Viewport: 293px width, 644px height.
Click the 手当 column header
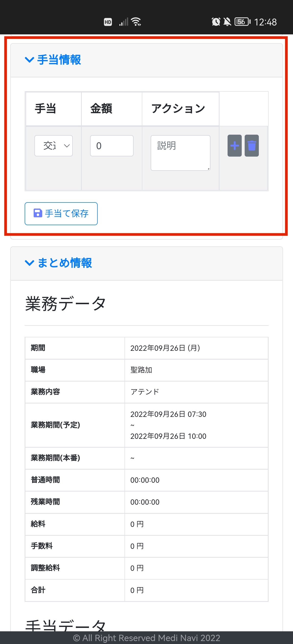[x=46, y=109]
